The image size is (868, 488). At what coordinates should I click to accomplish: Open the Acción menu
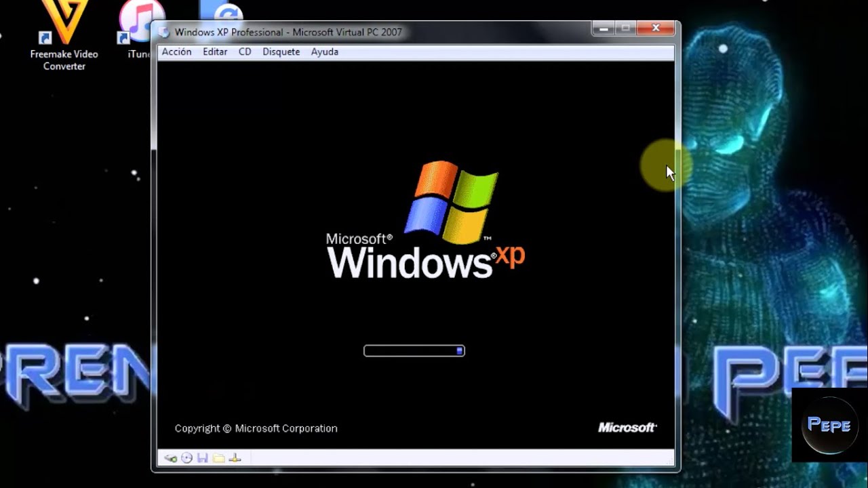point(176,52)
